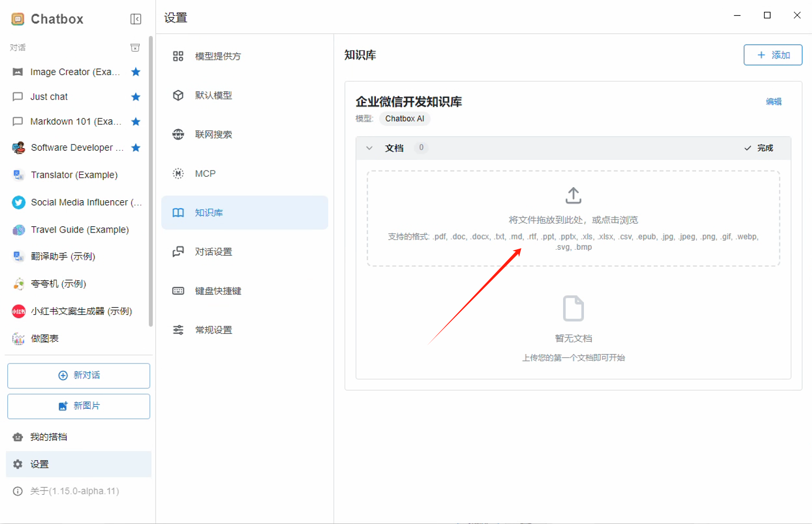Click the archive conversations icon beside 对话

(135, 48)
